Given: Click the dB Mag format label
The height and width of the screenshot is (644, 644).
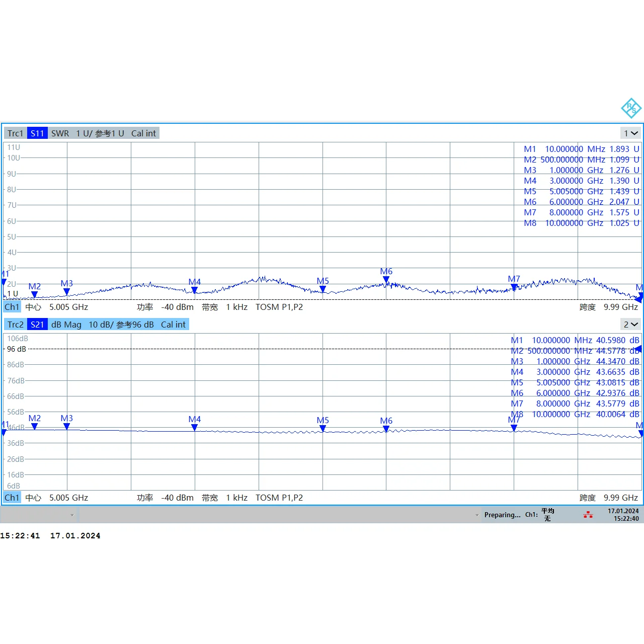Looking at the screenshot, I should 66,325.
